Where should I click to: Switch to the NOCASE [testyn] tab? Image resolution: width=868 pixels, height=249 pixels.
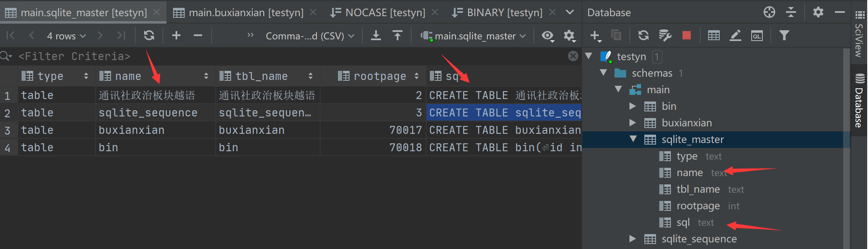tap(385, 13)
